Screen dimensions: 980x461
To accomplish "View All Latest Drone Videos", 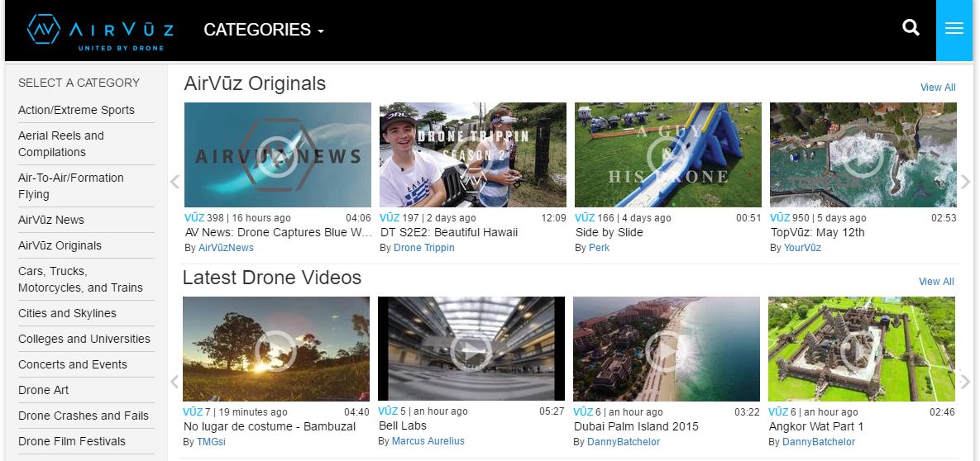I will 936,282.
